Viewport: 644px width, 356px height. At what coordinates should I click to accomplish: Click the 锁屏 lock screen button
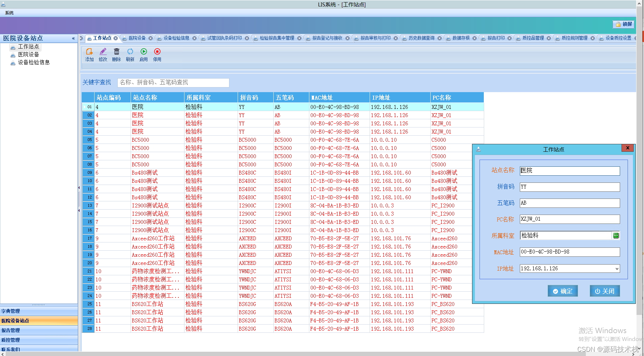point(624,24)
